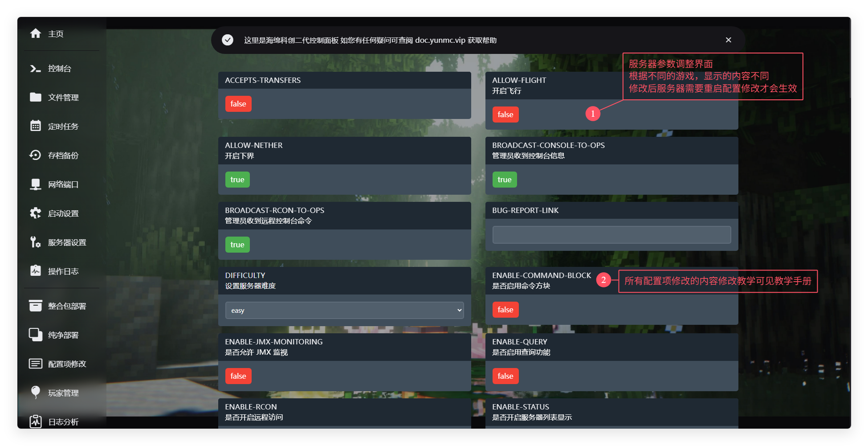Toggle ENABLE-JMX-MONITORING false value
The image size is (868, 446).
pos(238,376)
